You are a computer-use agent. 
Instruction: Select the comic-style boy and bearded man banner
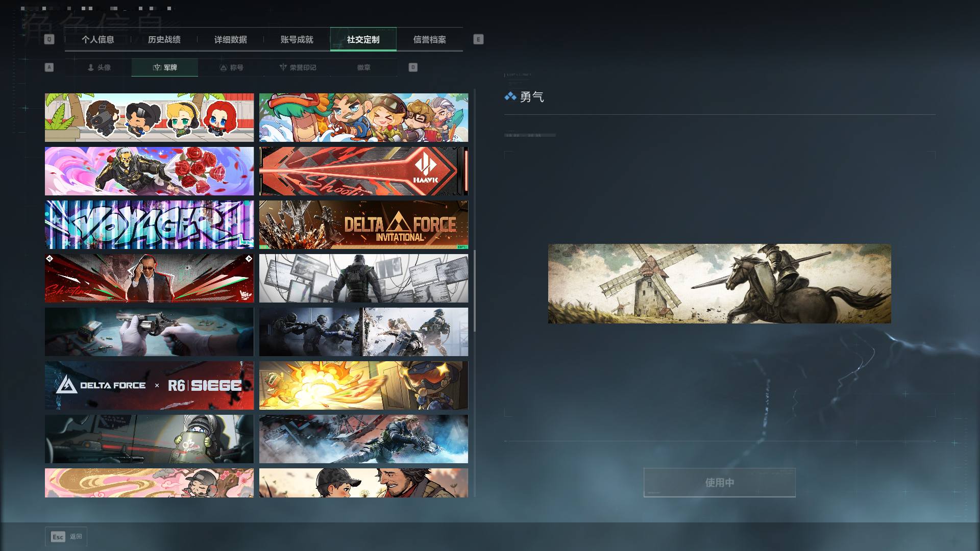tap(363, 483)
